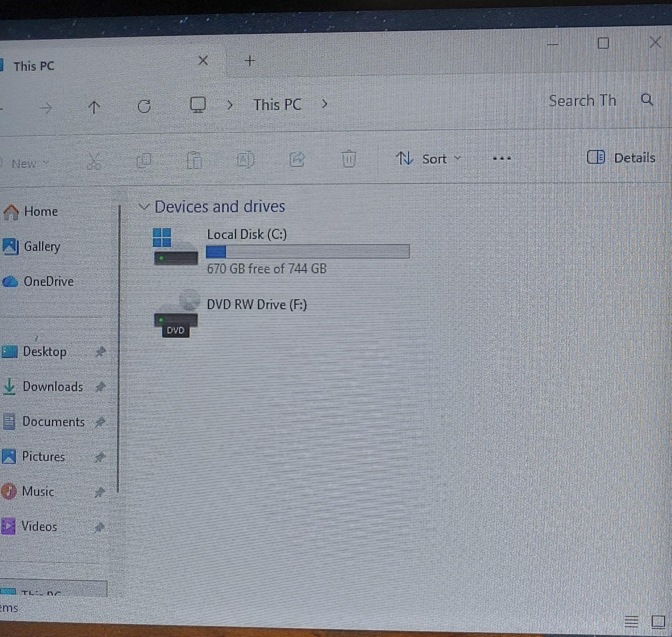Open Documents in the sidebar
The height and width of the screenshot is (637, 672).
click(43, 422)
